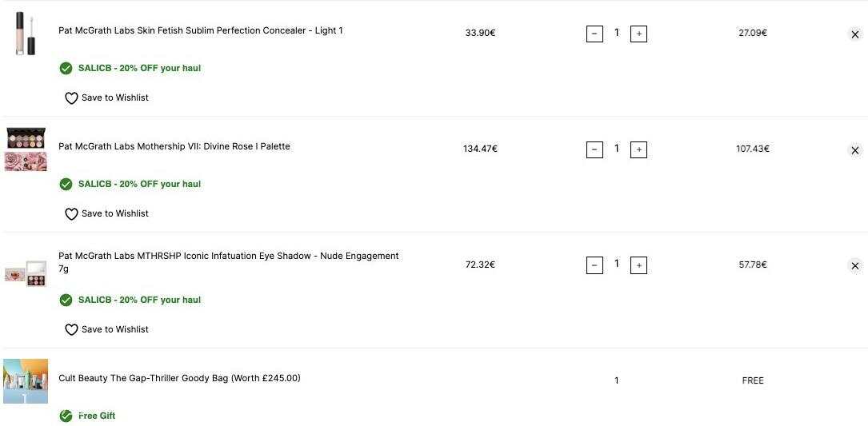
Task: Decrease quantity of Divine Rose I Palette
Action: [x=594, y=149]
